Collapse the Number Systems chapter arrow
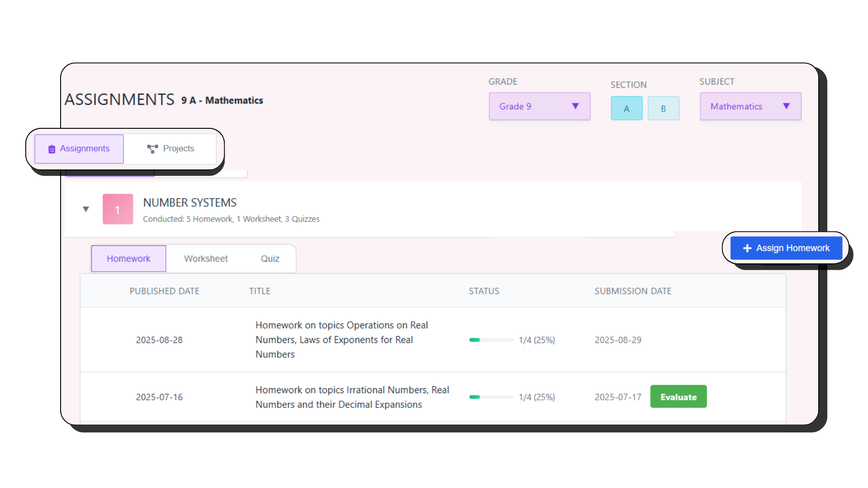Viewport: 868px width, 488px height. coord(86,209)
